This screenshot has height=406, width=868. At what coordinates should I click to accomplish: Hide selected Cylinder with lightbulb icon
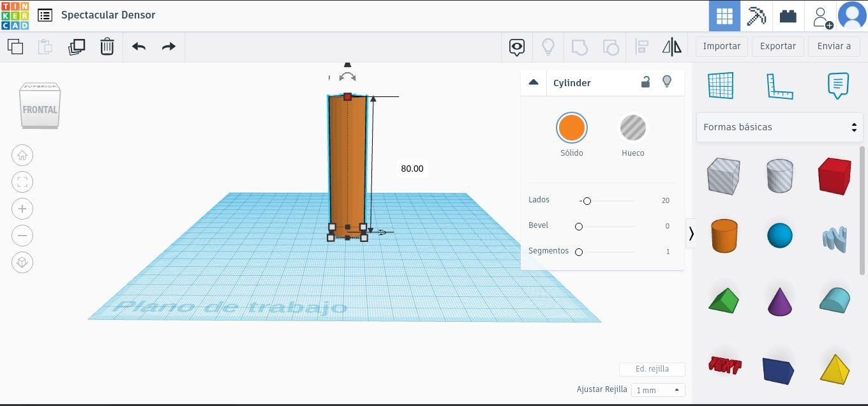point(667,82)
